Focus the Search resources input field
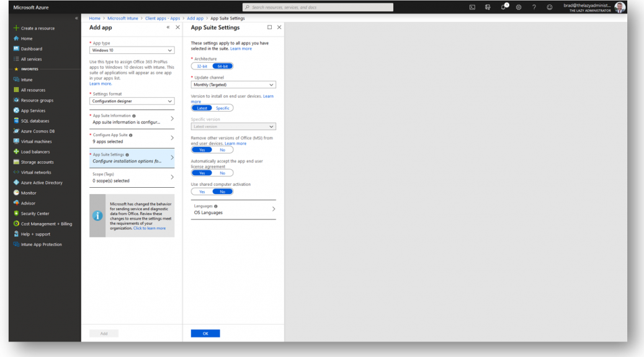Screen dimensions: 644x357 click(x=318, y=7)
